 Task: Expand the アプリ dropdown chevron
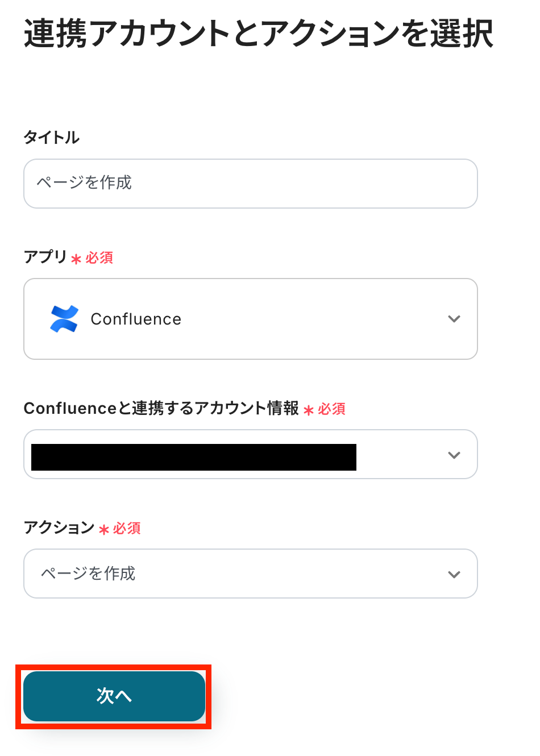pyautogui.click(x=454, y=319)
